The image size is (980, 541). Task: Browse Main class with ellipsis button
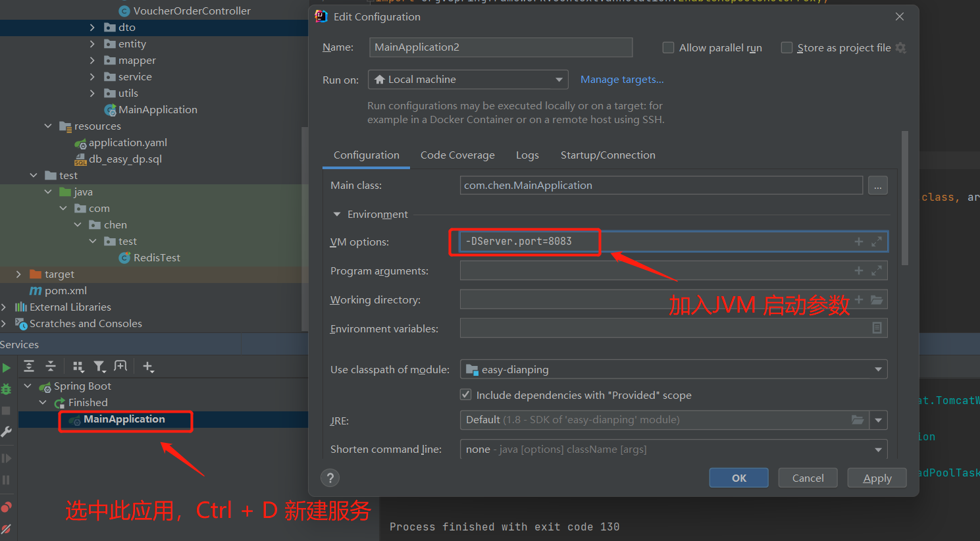point(877,186)
